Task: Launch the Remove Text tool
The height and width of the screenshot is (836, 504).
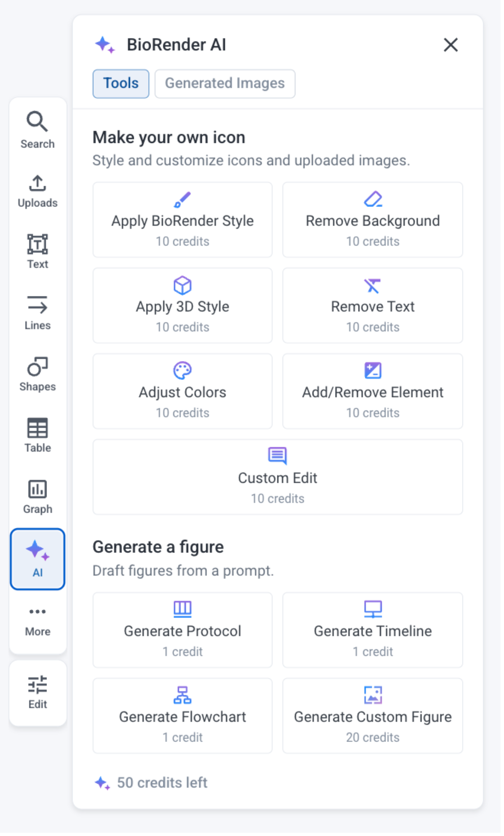Action: (372, 305)
